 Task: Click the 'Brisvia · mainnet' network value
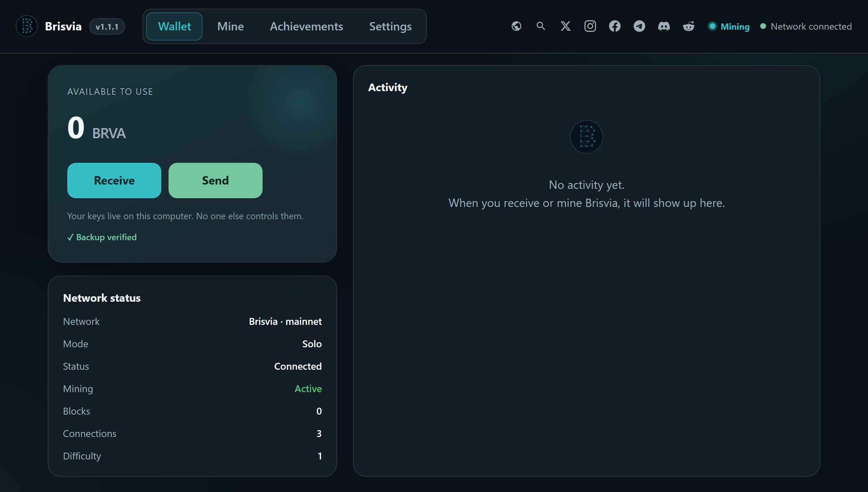[x=285, y=322]
